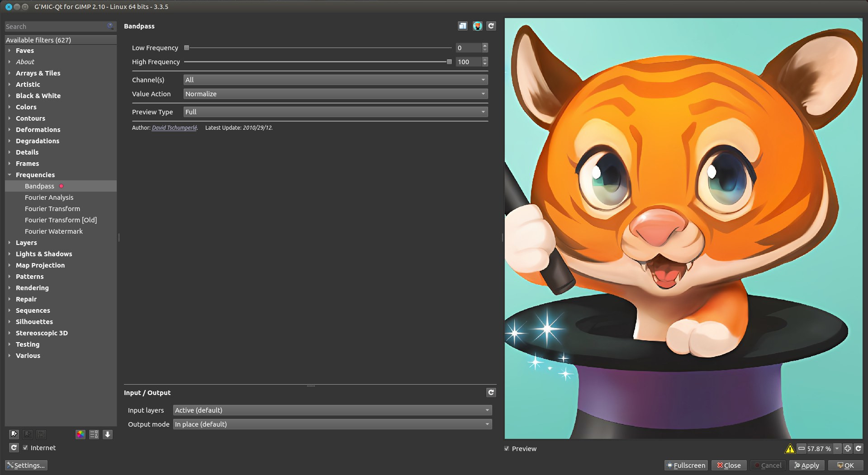Disable the Preview checkbox
This screenshot has width=868, height=475.
pyautogui.click(x=507, y=448)
